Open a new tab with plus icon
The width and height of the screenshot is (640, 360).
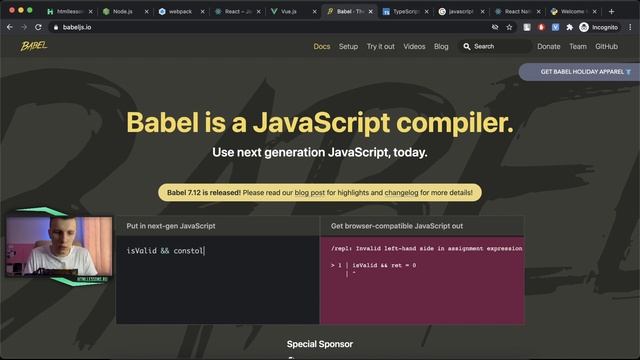point(611,11)
